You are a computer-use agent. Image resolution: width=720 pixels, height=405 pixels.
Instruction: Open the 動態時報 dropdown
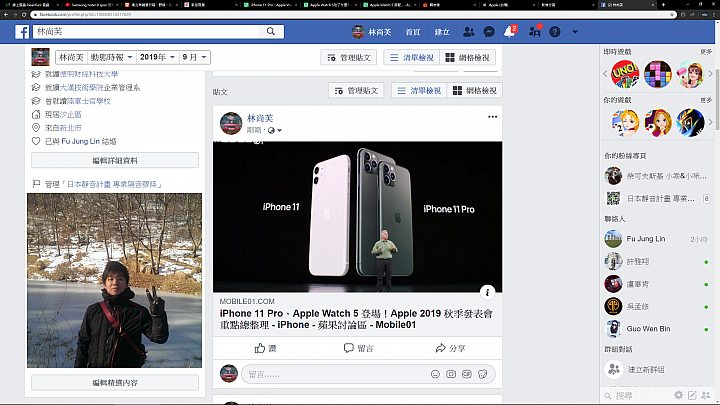point(112,57)
